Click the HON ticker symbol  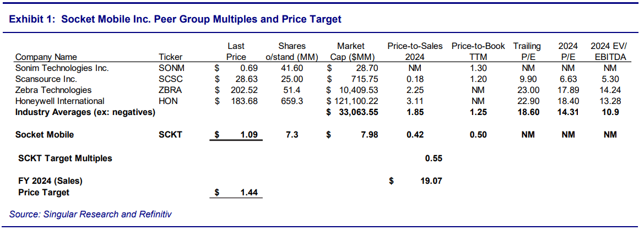coord(167,101)
